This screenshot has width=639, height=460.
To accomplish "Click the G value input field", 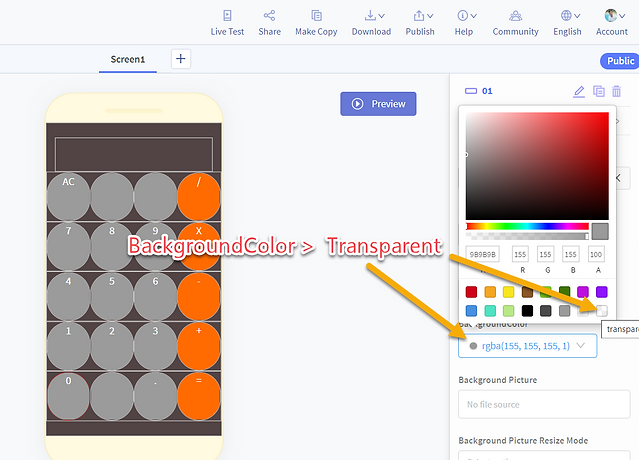I will click(x=545, y=254).
